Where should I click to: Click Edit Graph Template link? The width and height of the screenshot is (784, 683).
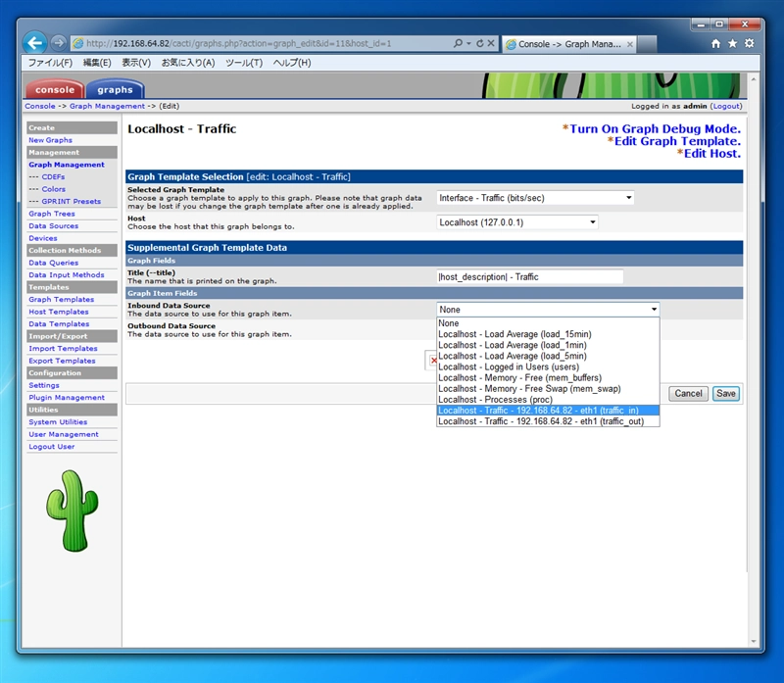[x=677, y=141]
